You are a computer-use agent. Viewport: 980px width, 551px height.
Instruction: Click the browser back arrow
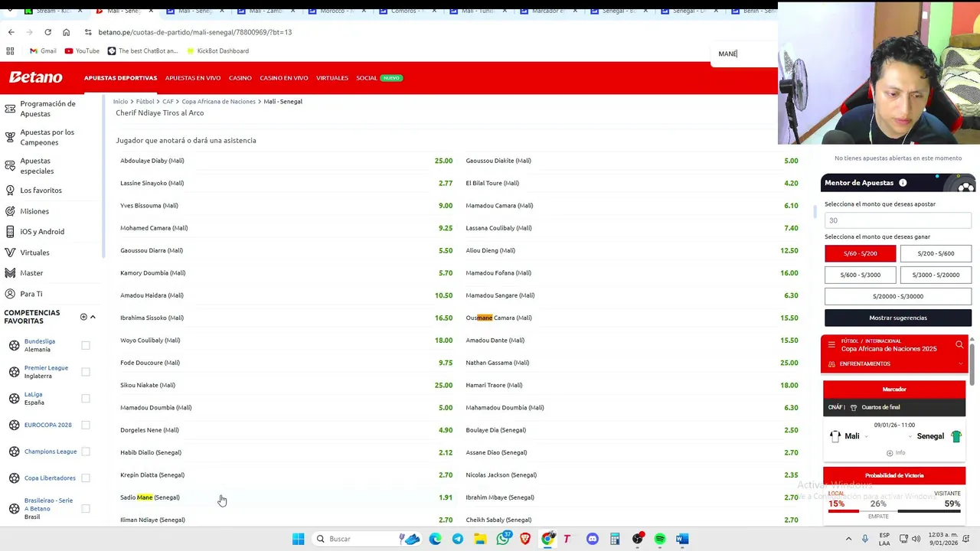(x=11, y=32)
